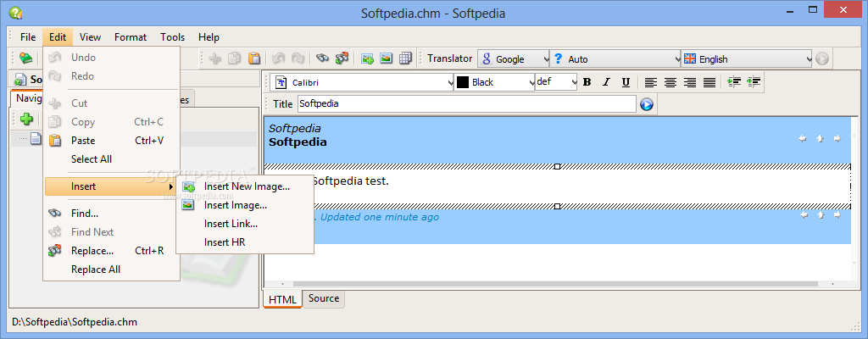
Task: Choose Insert HR submenu entry
Action: pos(245,242)
